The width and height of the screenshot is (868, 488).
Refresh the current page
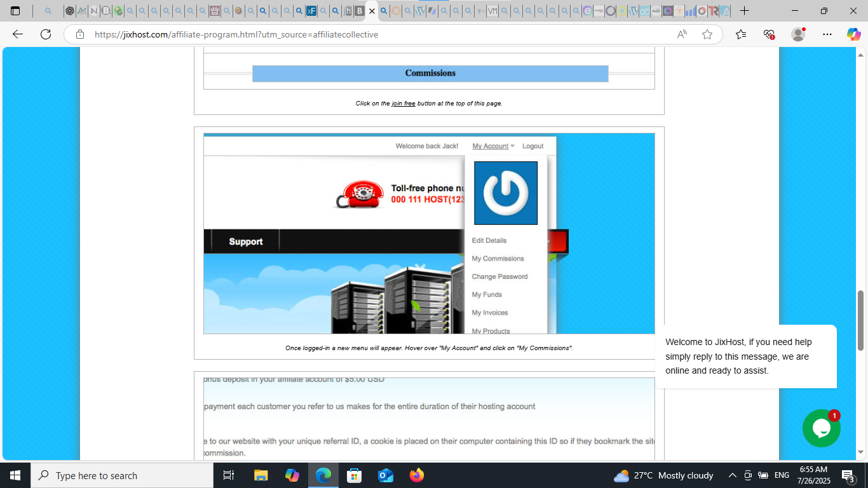pyautogui.click(x=46, y=34)
